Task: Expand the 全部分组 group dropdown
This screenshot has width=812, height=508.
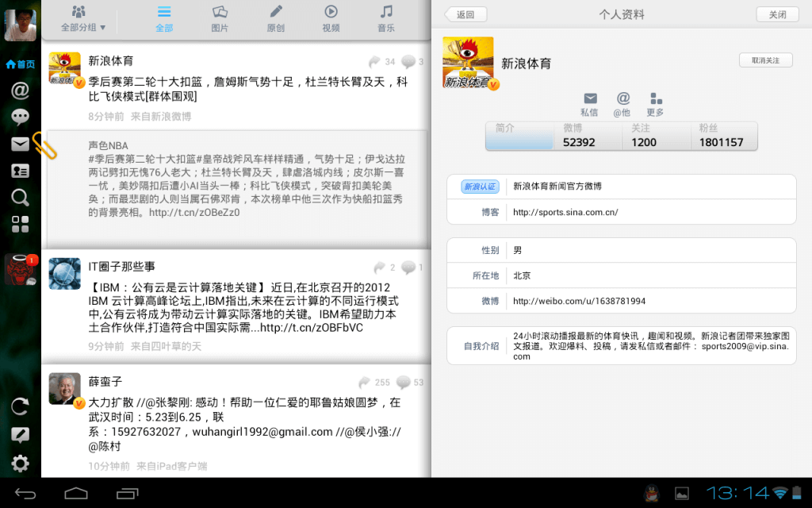Action: (82, 19)
